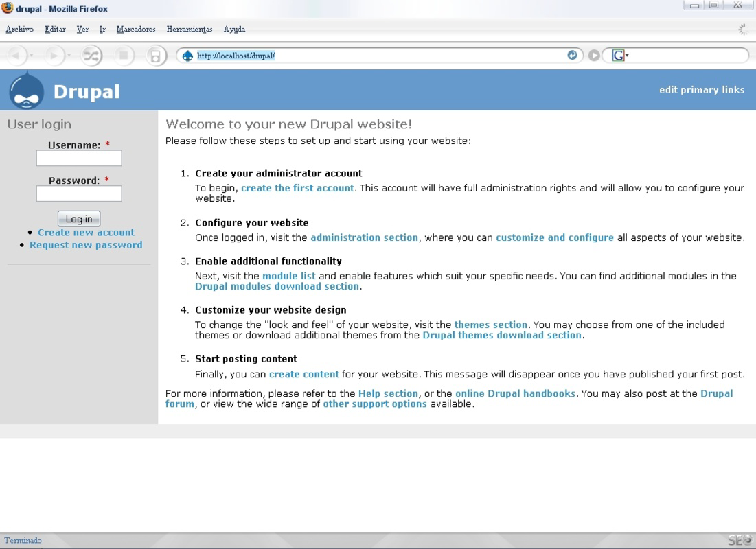Image resolution: width=756 pixels, height=549 pixels.
Task: Click the Configure your website step heading
Action: click(252, 222)
